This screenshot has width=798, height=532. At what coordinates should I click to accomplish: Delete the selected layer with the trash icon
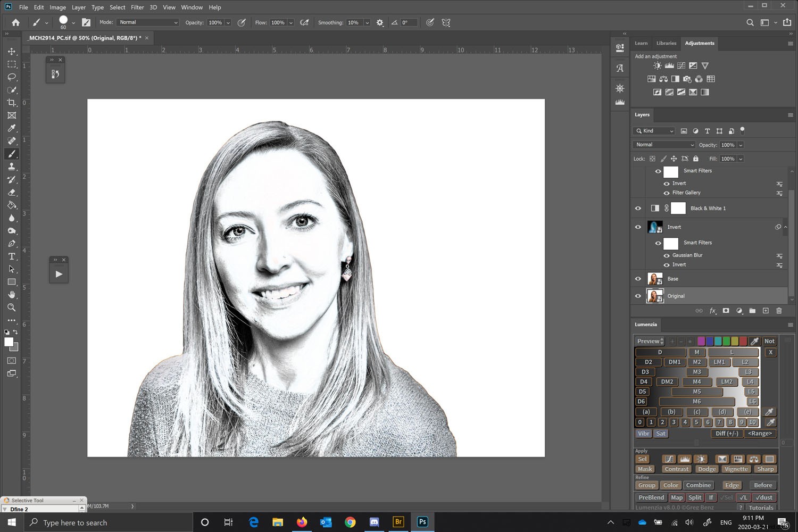click(779, 311)
